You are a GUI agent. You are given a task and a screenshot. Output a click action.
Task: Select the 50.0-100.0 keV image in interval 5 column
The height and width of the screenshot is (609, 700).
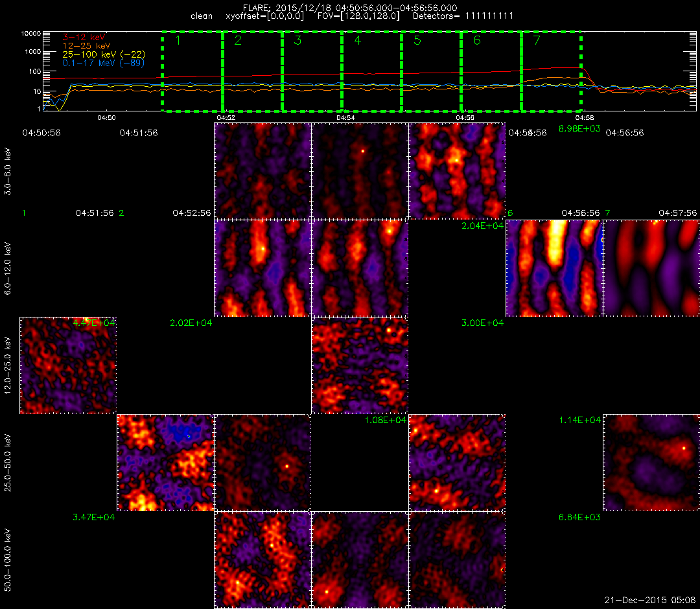[457, 560]
